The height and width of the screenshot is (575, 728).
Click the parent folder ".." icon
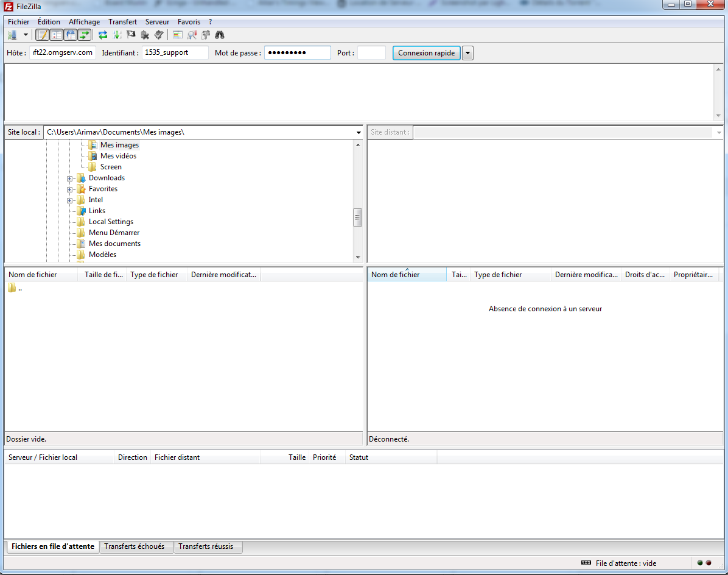12,288
